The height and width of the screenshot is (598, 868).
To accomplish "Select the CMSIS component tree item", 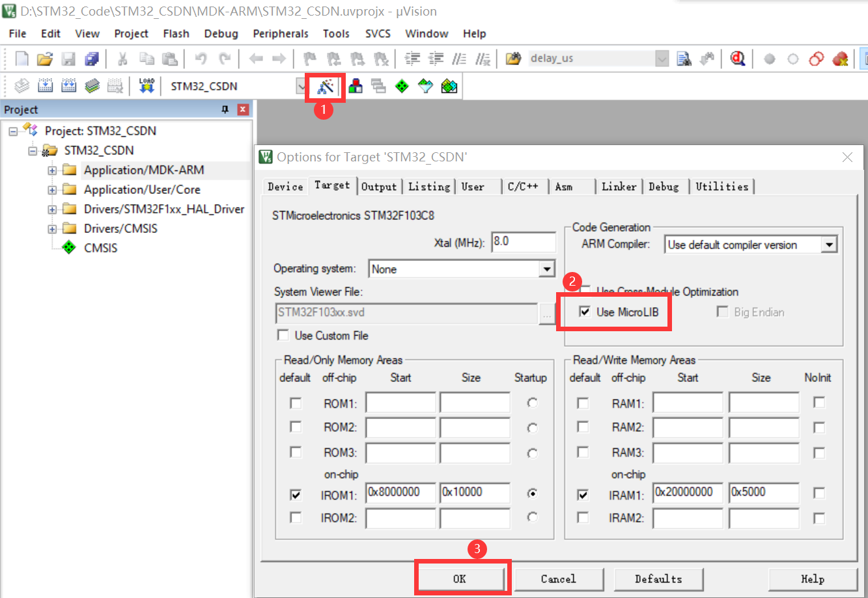I will tap(100, 248).
